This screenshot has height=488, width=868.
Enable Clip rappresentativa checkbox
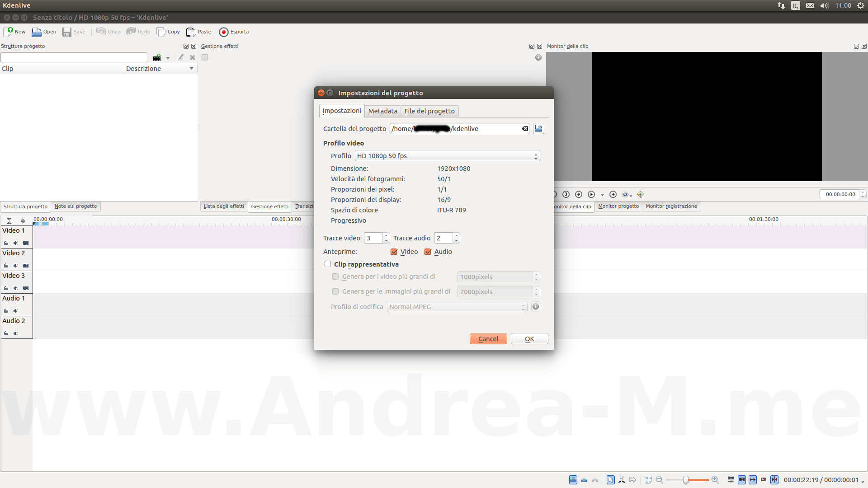click(x=328, y=264)
